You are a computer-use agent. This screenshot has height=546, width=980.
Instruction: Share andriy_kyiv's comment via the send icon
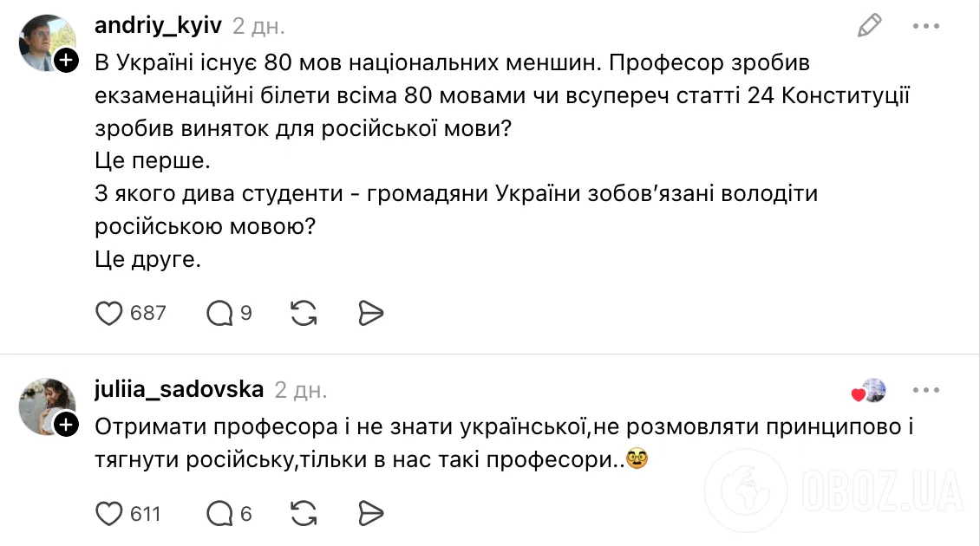click(370, 313)
